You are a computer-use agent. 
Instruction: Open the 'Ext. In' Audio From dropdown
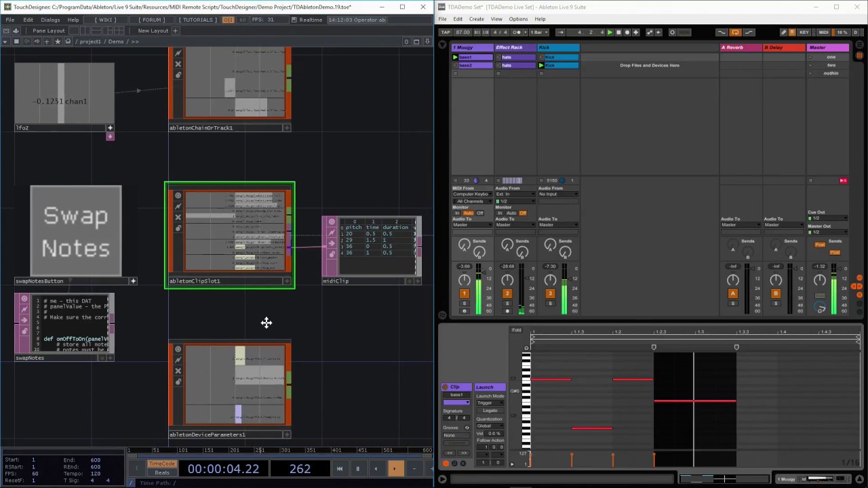click(515, 195)
